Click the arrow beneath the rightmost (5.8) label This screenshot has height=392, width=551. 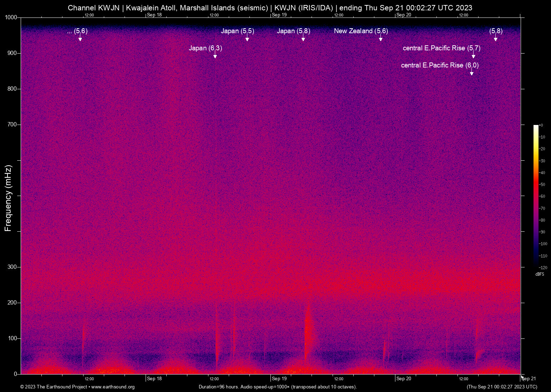pyautogui.click(x=495, y=39)
